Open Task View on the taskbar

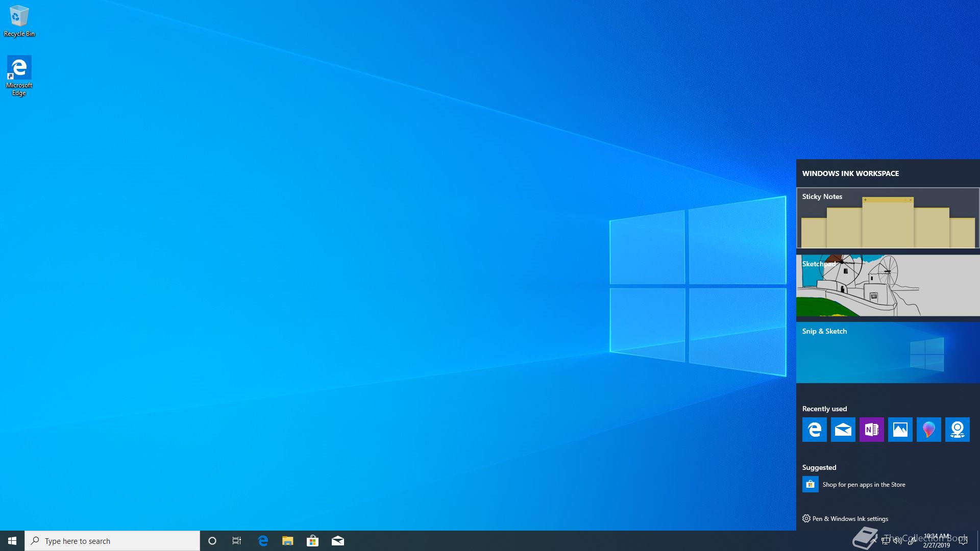(x=237, y=541)
